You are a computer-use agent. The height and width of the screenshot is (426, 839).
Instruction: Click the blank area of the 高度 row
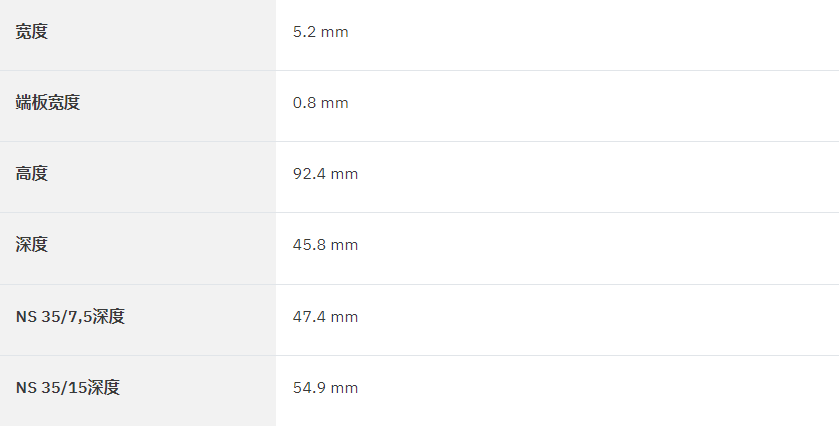[x=599, y=177]
